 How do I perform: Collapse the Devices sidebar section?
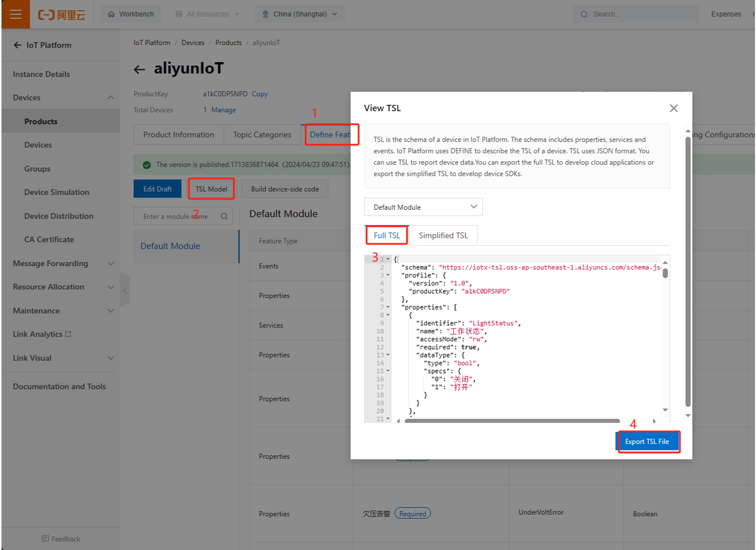point(110,98)
